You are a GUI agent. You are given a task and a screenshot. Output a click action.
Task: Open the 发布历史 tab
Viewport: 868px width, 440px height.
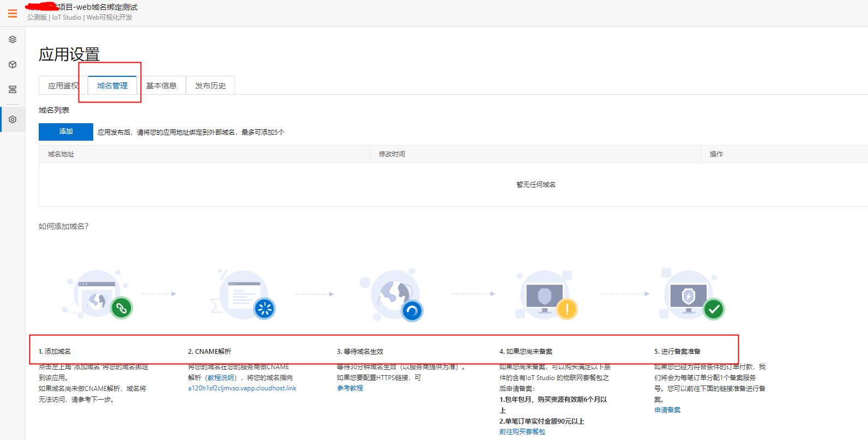click(210, 86)
